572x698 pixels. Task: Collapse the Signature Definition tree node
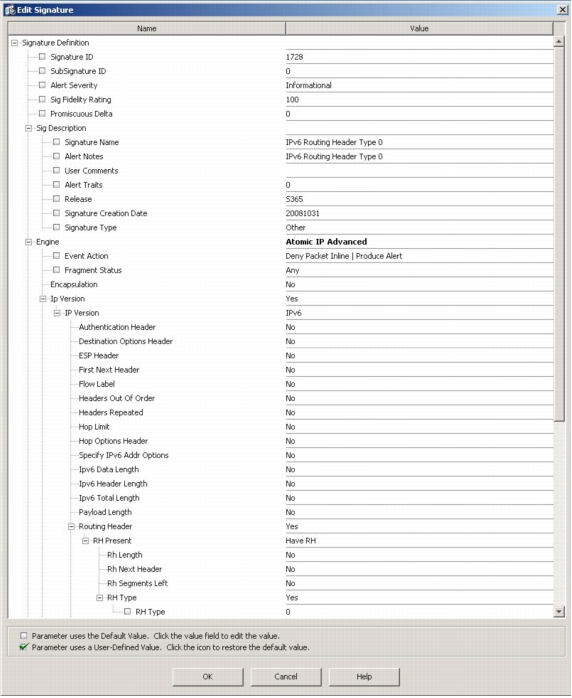pyautogui.click(x=15, y=43)
